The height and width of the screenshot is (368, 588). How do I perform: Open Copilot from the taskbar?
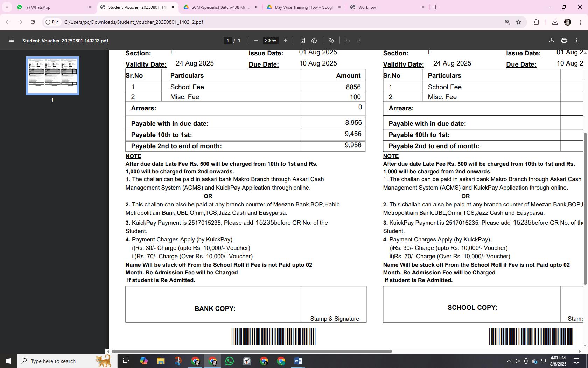pos(143,361)
